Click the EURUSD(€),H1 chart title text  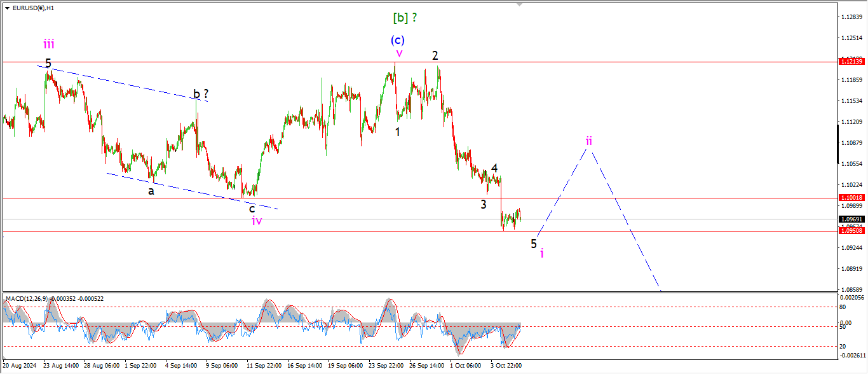(x=33, y=8)
